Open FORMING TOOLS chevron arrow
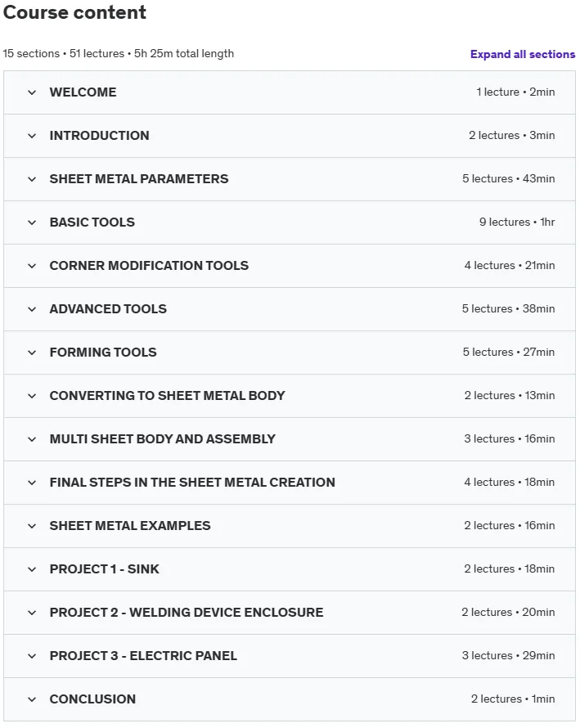Viewport: 580px width, 728px height. click(x=32, y=353)
